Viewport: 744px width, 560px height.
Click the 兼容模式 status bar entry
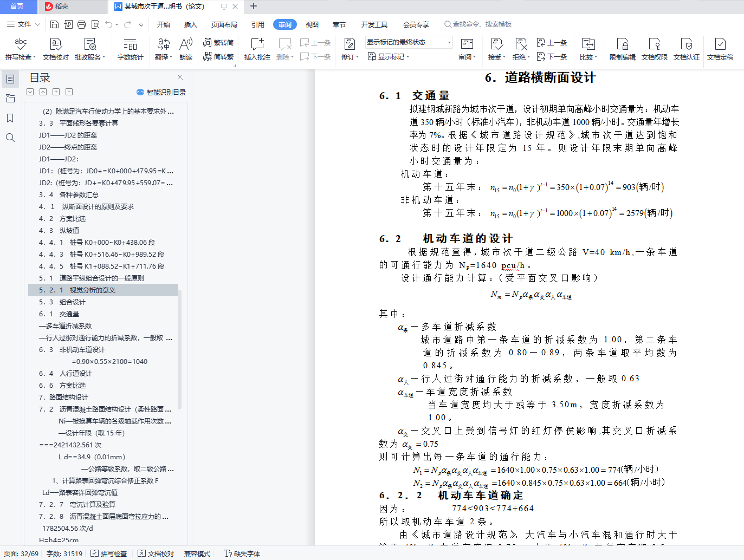197,554
